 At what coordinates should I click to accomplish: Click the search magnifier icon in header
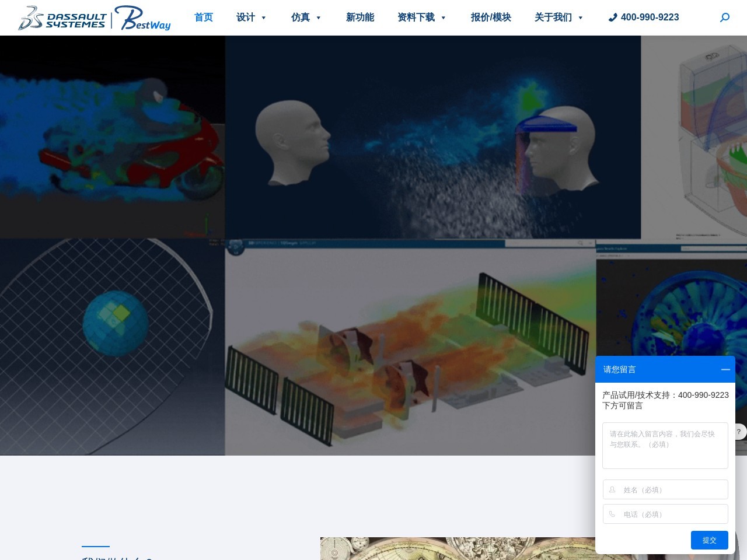pyautogui.click(x=725, y=17)
